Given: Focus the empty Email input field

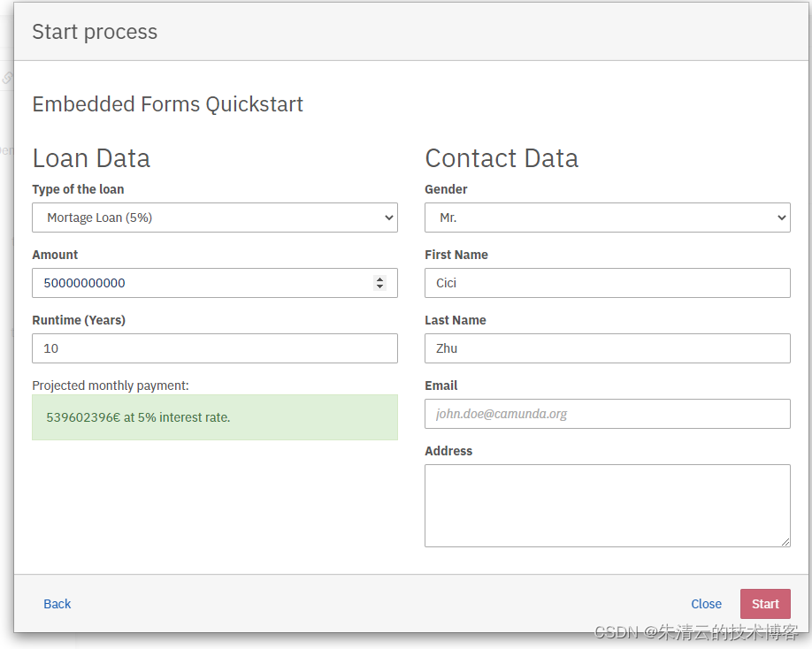Looking at the screenshot, I should (x=607, y=414).
